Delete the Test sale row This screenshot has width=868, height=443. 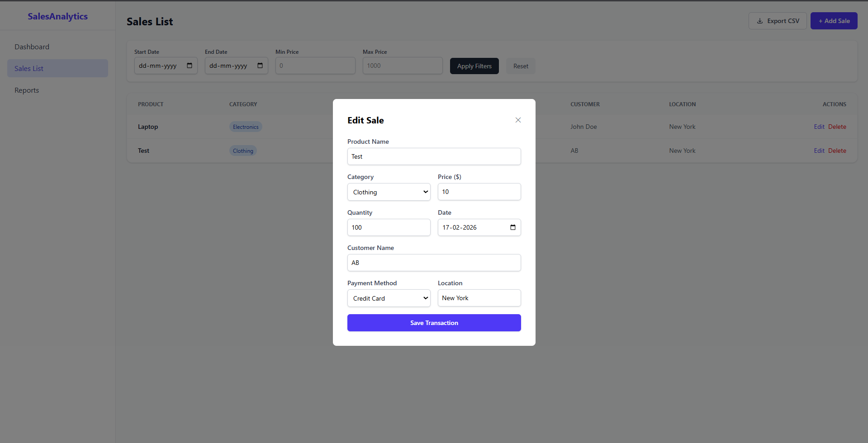(x=837, y=151)
